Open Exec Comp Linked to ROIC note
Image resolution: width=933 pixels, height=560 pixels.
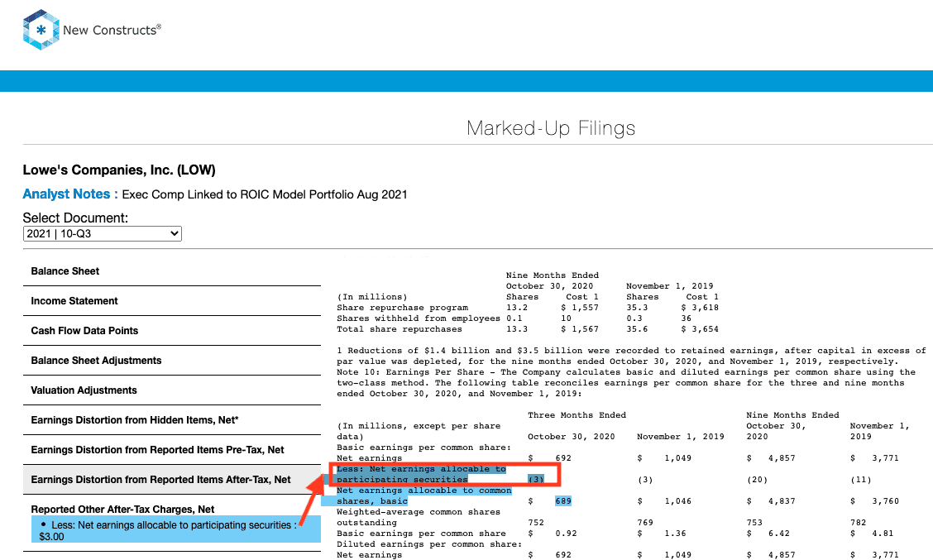click(x=265, y=194)
